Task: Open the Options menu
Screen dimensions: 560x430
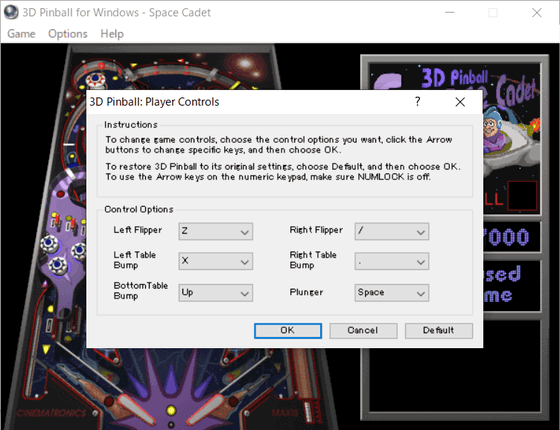Action: click(x=68, y=34)
